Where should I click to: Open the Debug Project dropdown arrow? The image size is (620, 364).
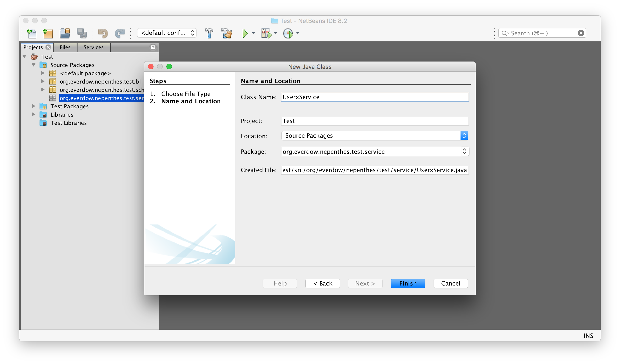276,33
